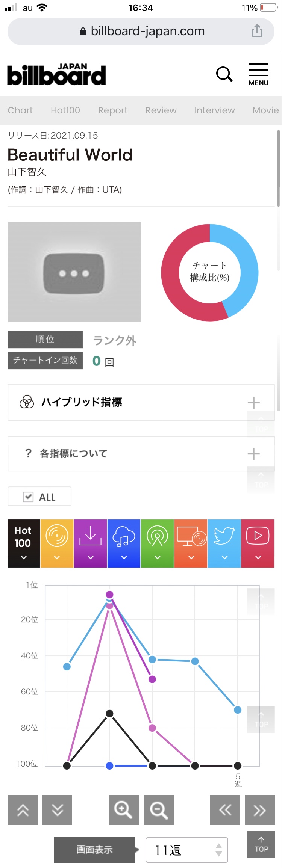Play the video thumbnail placeholder
Viewport: 282px width, 868px height.
point(74,272)
